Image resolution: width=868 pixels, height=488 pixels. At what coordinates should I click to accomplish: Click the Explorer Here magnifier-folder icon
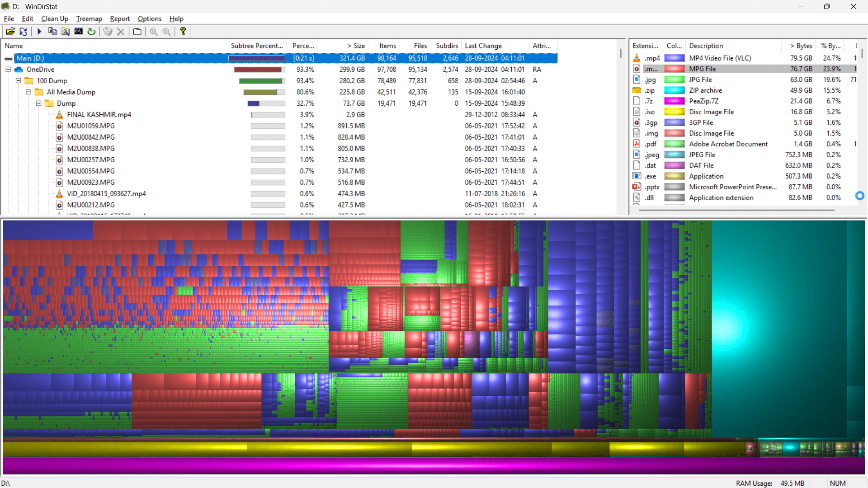coord(66,31)
